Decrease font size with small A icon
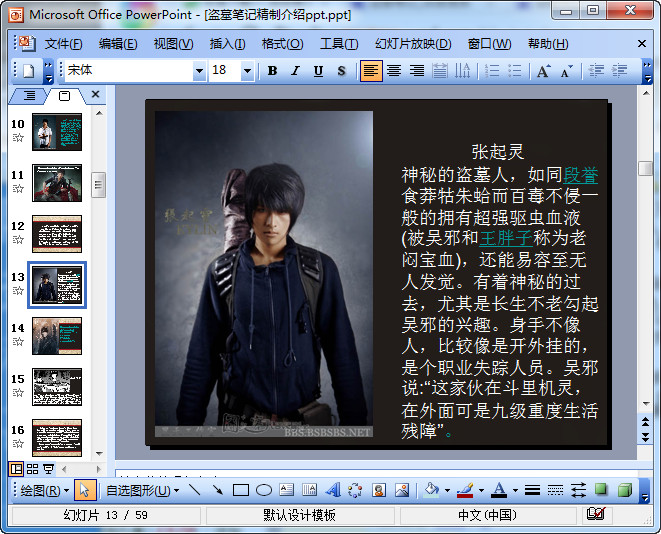The width and height of the screenshot is (661, 534). coord(567,71)
